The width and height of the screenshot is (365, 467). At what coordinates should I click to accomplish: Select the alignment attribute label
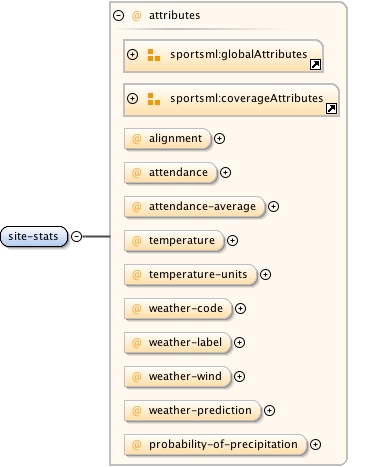[175, 138]
